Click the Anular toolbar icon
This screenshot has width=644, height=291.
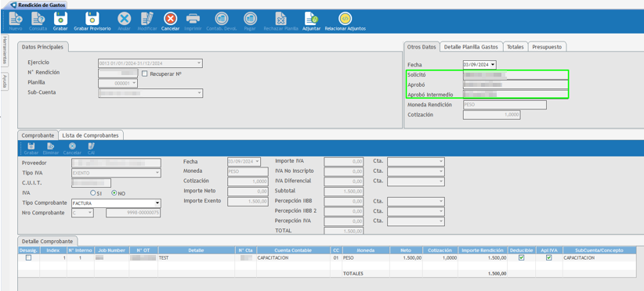[x=124, y=19]
